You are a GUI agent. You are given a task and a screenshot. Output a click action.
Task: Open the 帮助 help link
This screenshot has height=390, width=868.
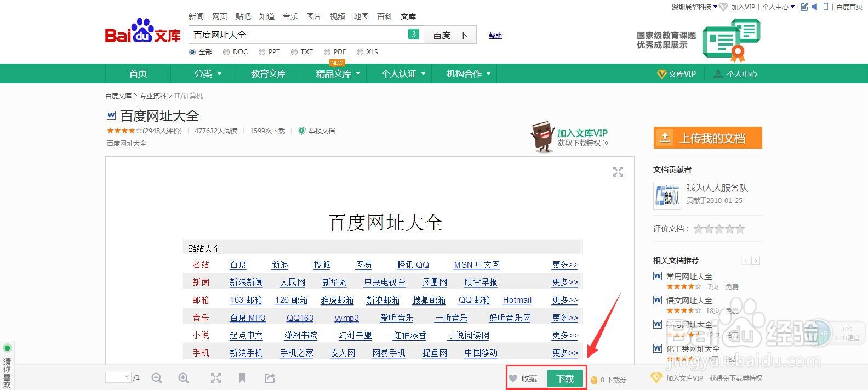point(495,36)
